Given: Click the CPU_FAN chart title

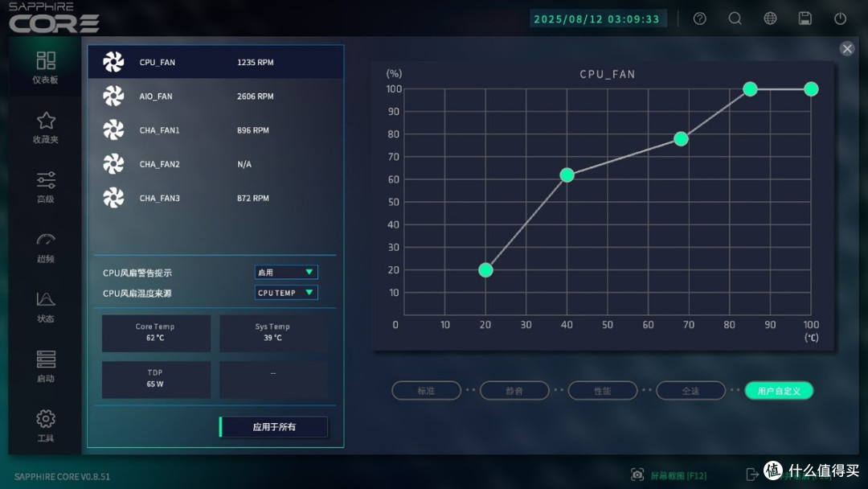Looking at the screenshot, I should (x=608, y=74).
